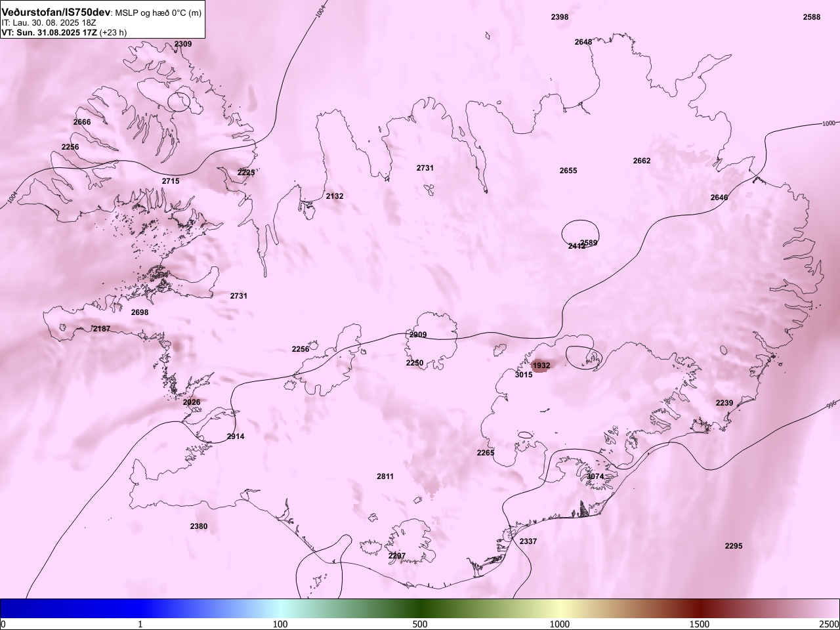Pick the dark green section of the color bar

click(420, 608)
